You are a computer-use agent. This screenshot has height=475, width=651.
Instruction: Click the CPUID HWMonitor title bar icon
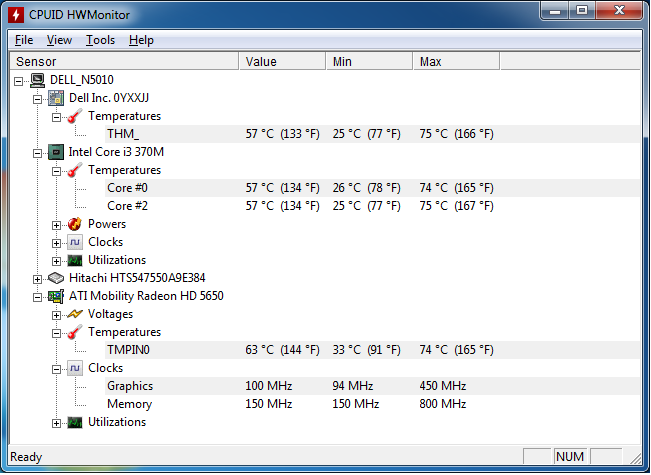[x=16, y=15]
